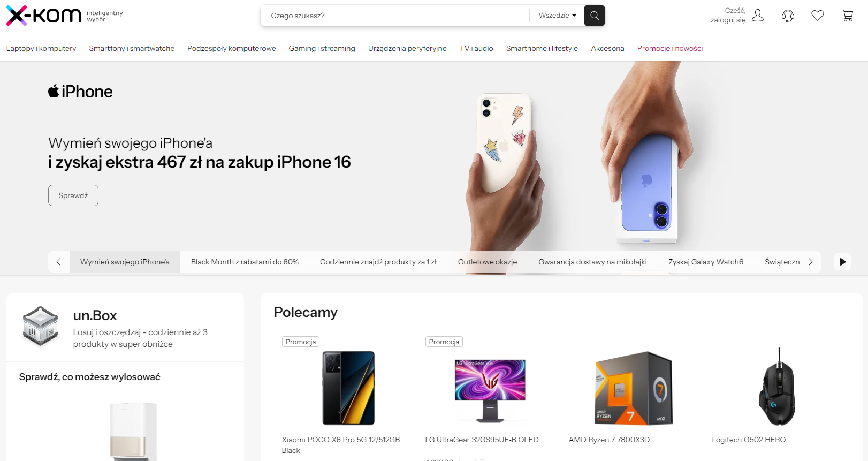
Task: Open the user account login icon
Action: (758, 16)
